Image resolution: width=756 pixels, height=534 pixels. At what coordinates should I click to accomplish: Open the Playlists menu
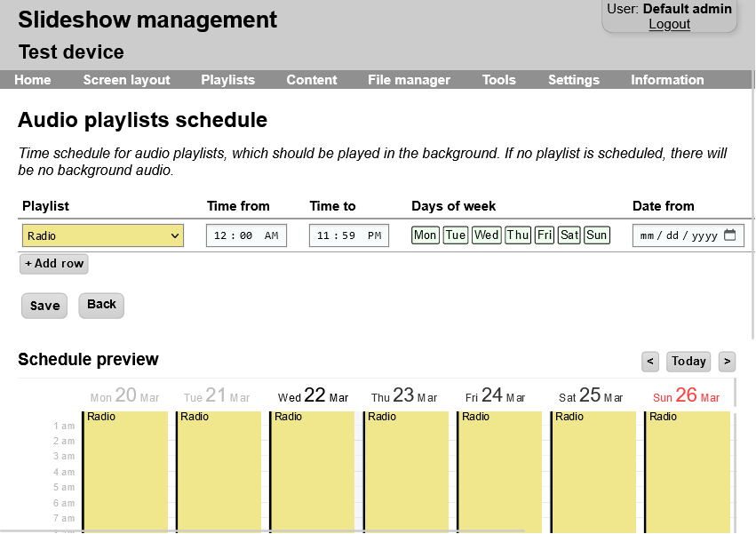point(227,80)
